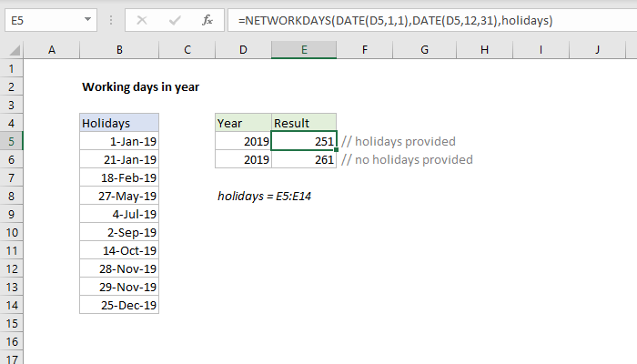
Task: Click the Cancel (X) formula bar icon
Action: [142, 18]
